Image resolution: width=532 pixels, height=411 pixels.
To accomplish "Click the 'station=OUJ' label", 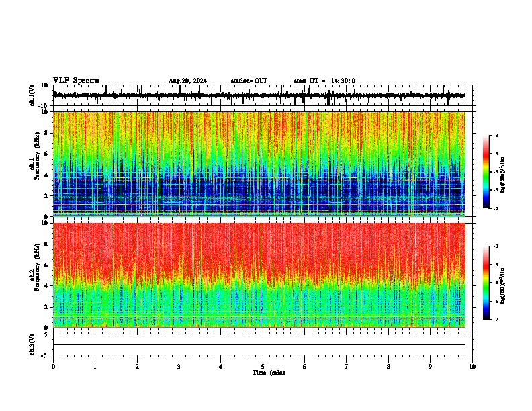I will tap(249, 81).
